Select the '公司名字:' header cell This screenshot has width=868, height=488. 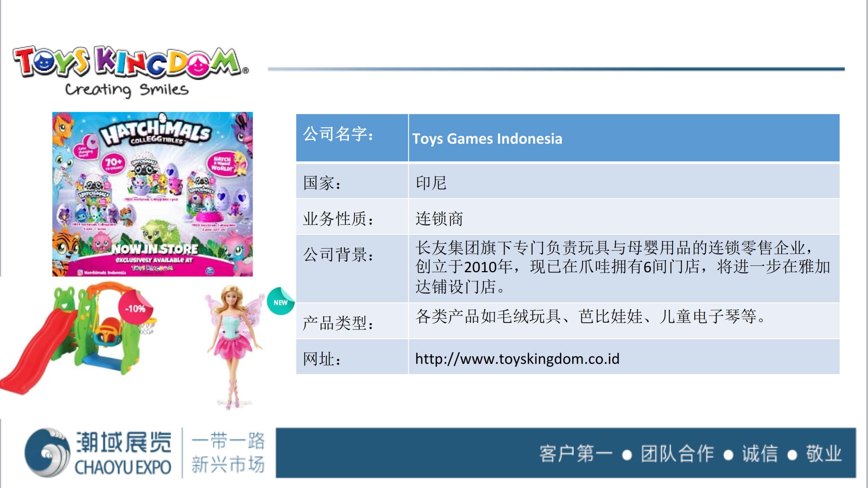click(x=352, y=138)
